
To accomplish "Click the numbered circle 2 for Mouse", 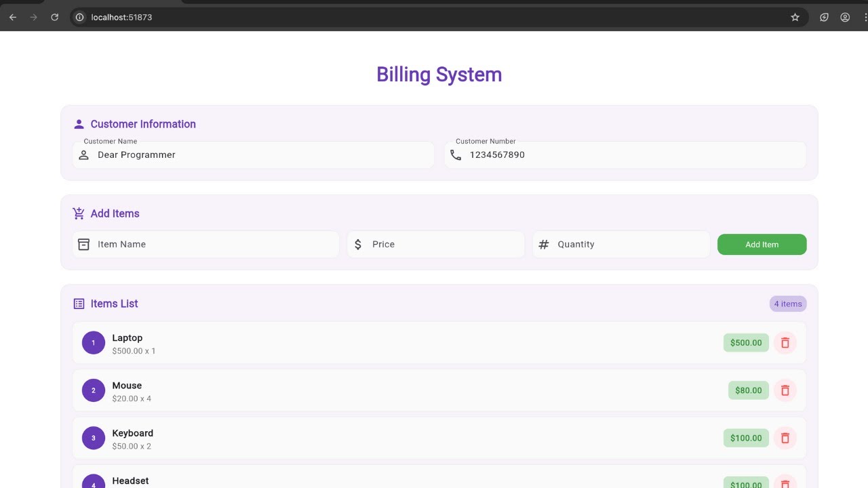I will point(94,390).
